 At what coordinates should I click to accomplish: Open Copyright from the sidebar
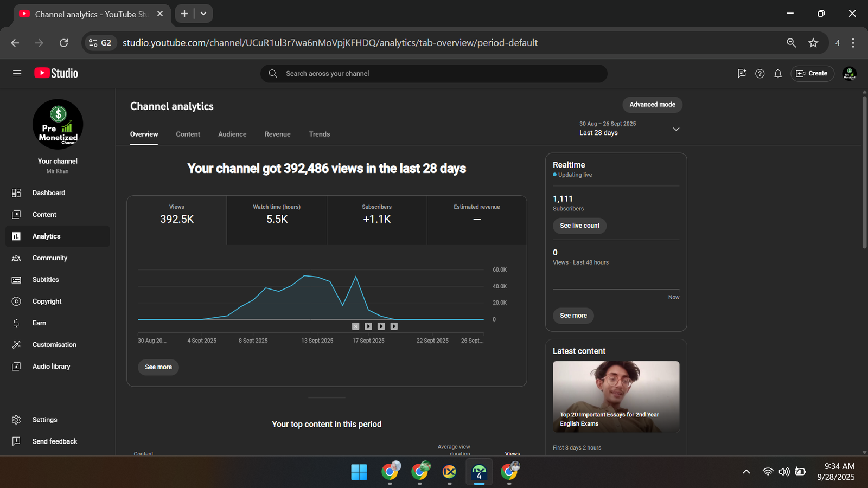click(x=47, y=301)
